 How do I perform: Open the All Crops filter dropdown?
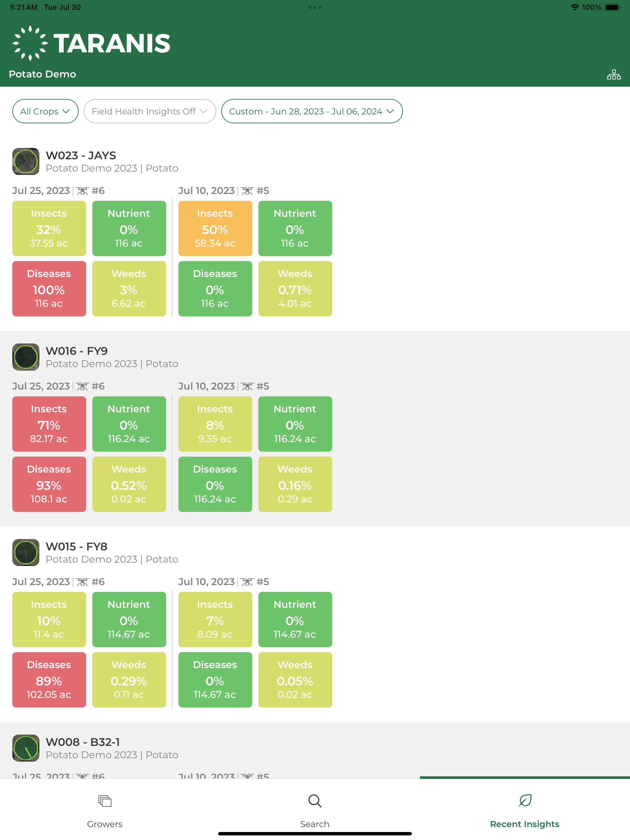click(45, 111)
